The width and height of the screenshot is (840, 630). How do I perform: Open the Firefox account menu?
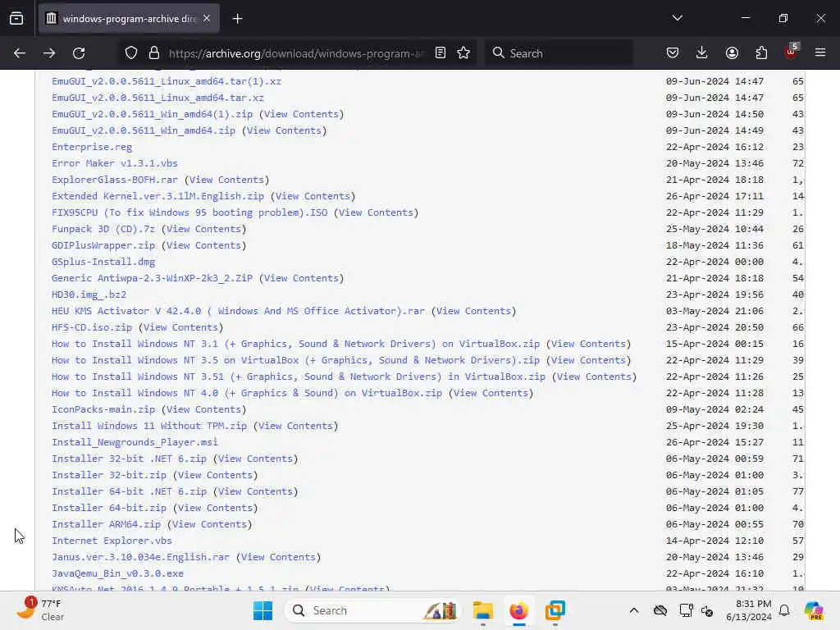[732, 53]
